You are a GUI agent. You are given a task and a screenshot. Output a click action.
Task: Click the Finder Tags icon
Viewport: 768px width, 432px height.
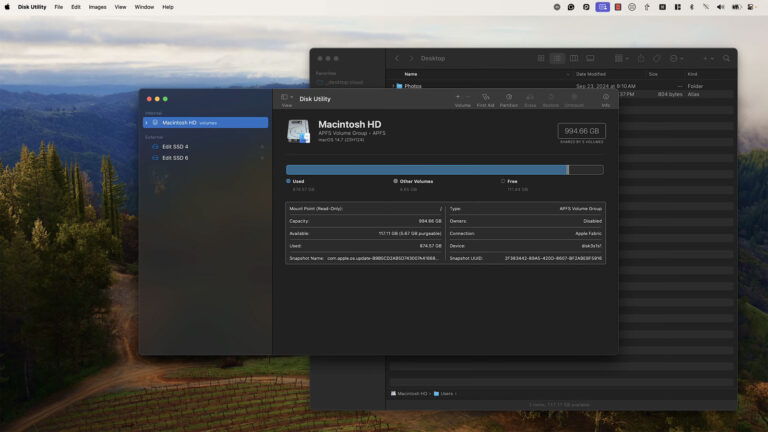pos(657,58)
